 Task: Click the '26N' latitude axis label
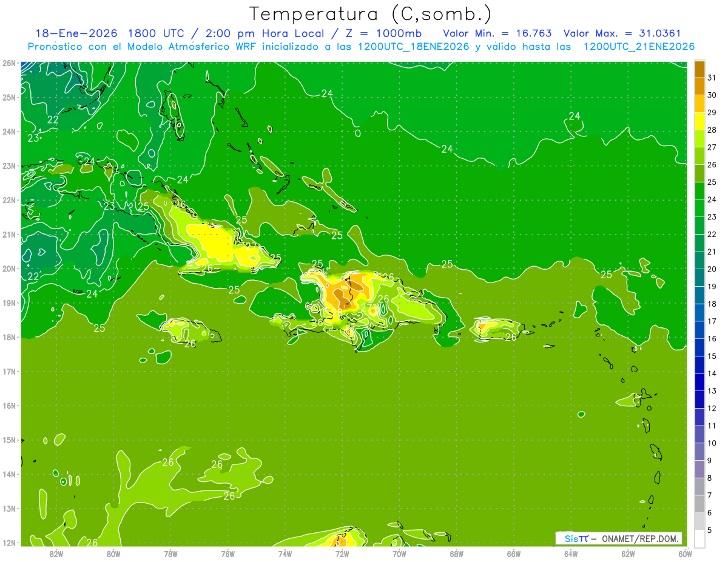click(x=9, y=63)
